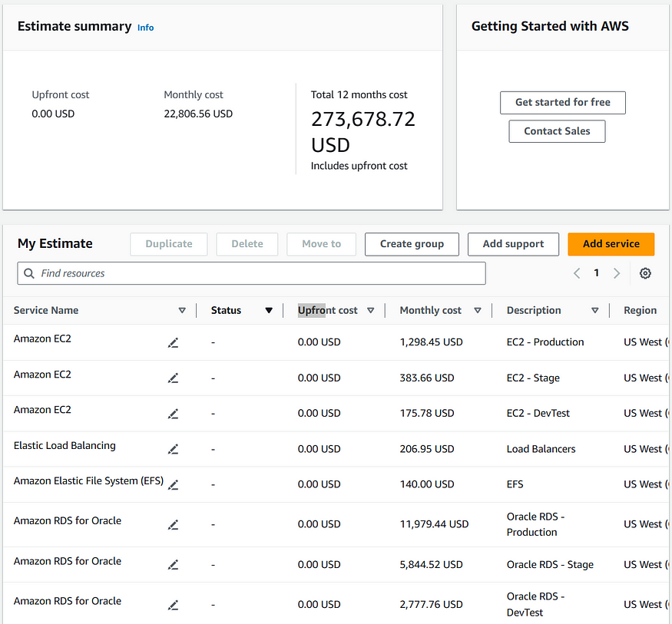672x624 pixels.
Task: Click the 1,298.45 USD monthly cost
Action: tap(431, 342)
